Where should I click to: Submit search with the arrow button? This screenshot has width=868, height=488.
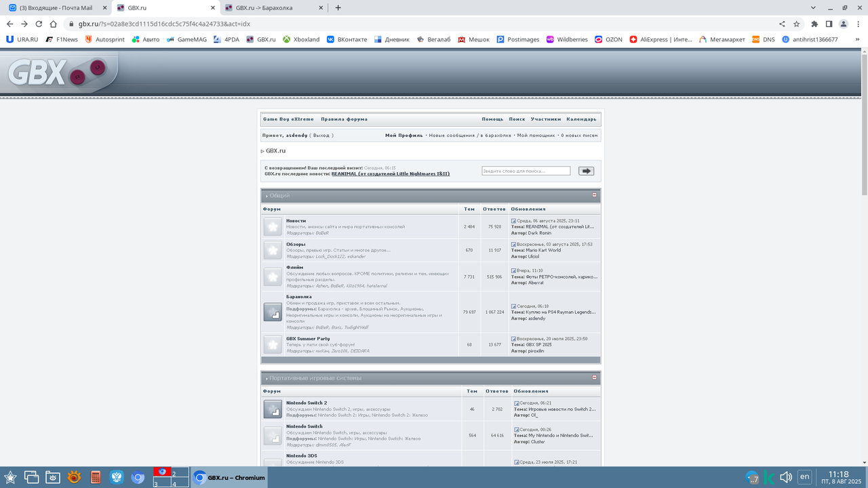click(x=586, y=171)
